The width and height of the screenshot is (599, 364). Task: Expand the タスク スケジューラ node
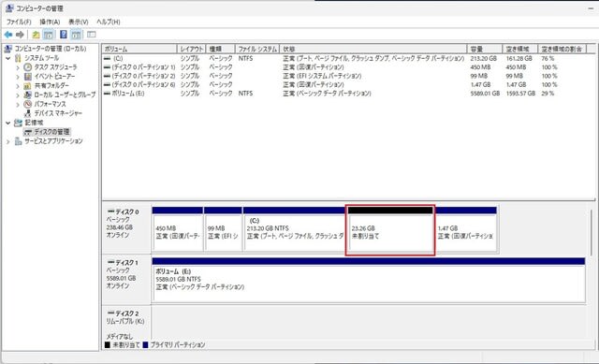point(18,67)
